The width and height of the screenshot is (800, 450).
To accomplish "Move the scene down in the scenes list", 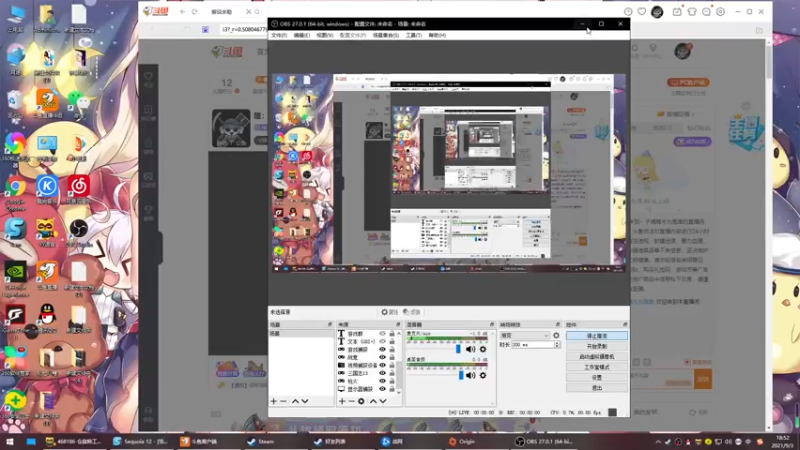I will (305, 402).
